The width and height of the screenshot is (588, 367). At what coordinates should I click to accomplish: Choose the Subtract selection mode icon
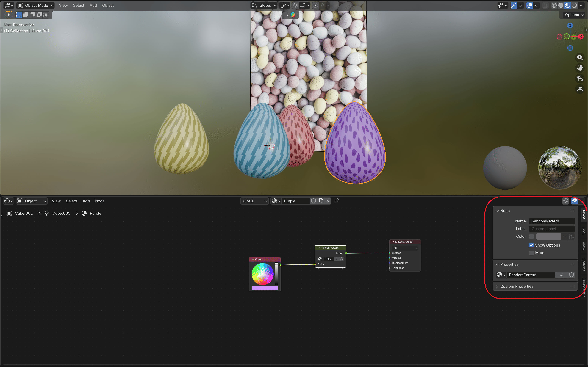tap(32, 15)
